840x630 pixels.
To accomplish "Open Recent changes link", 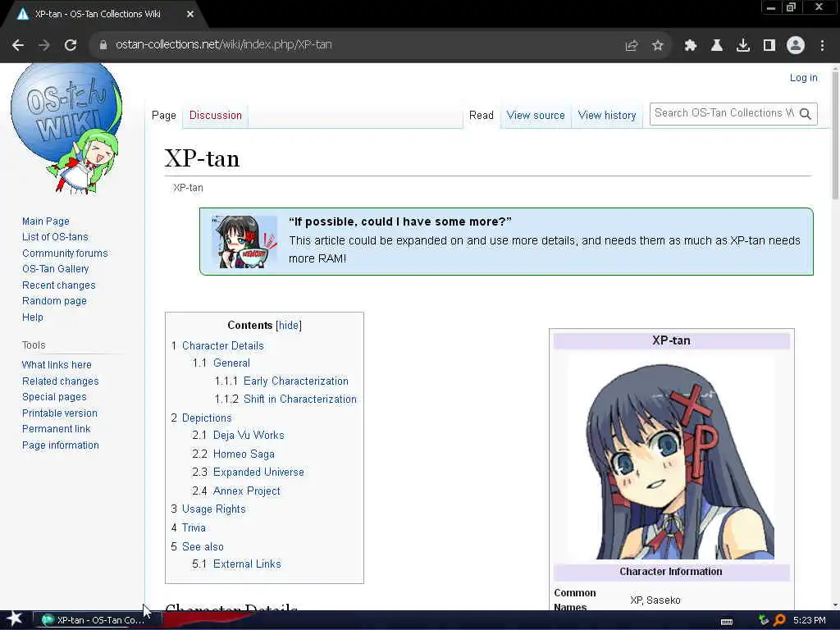I will coord(59,285).
